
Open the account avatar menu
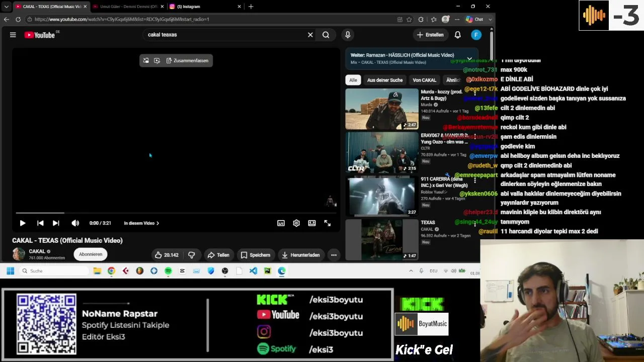[x=476, y=35]
